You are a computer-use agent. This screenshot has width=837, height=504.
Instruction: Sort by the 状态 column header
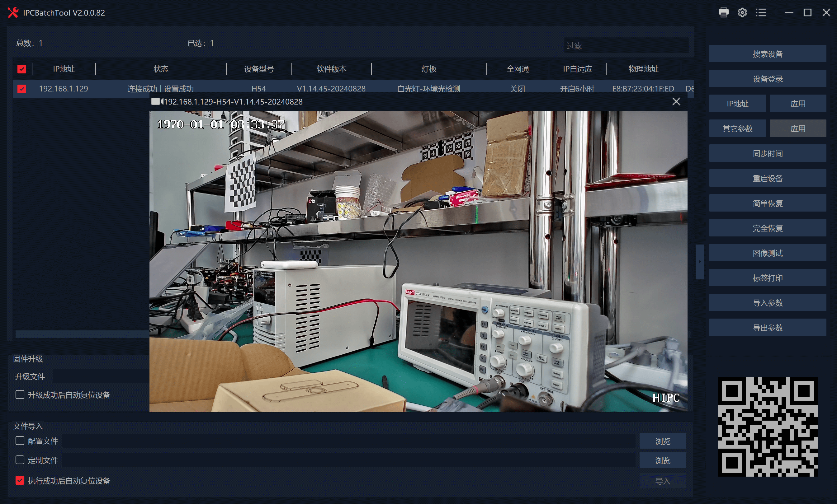[161, 69]
